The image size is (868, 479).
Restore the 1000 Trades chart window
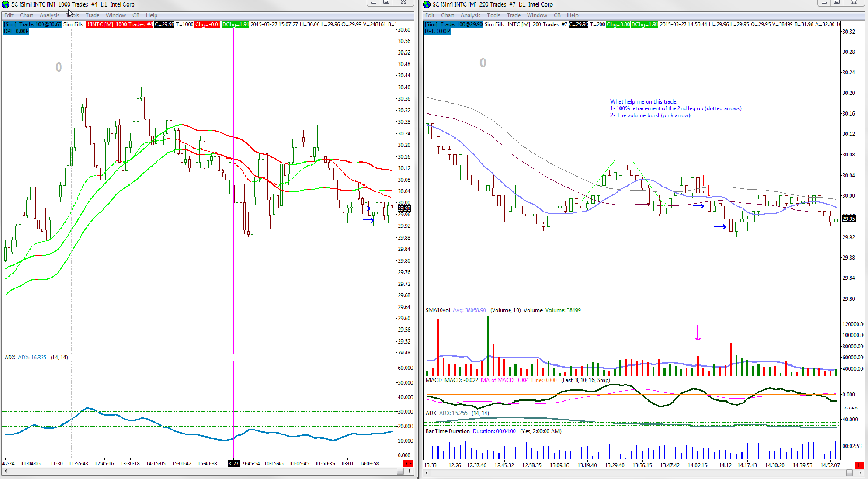386,3
